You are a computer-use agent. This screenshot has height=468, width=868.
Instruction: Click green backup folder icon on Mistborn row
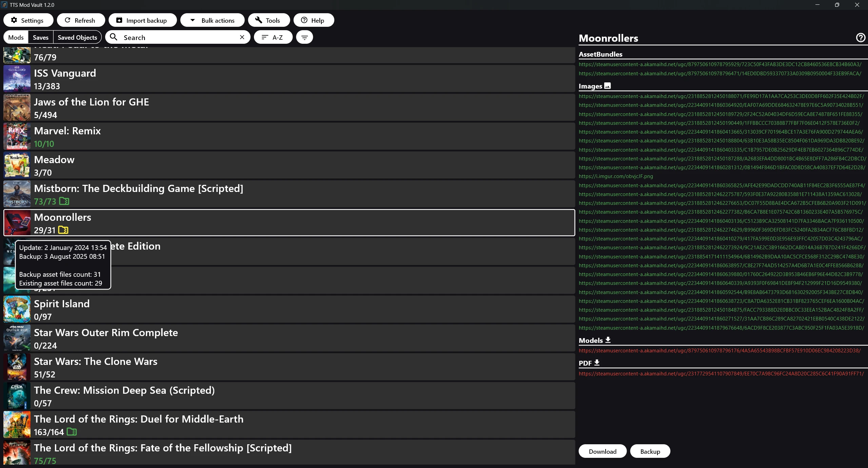64,201
